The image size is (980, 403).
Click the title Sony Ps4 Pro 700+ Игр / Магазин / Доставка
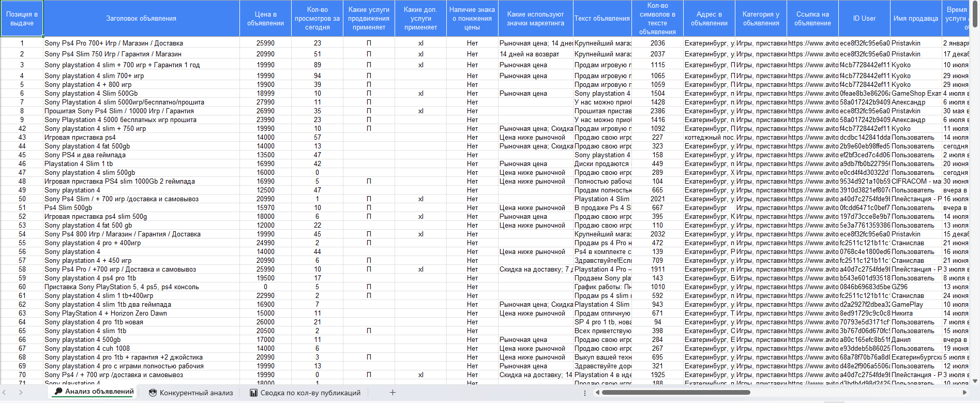coord(114,43)
